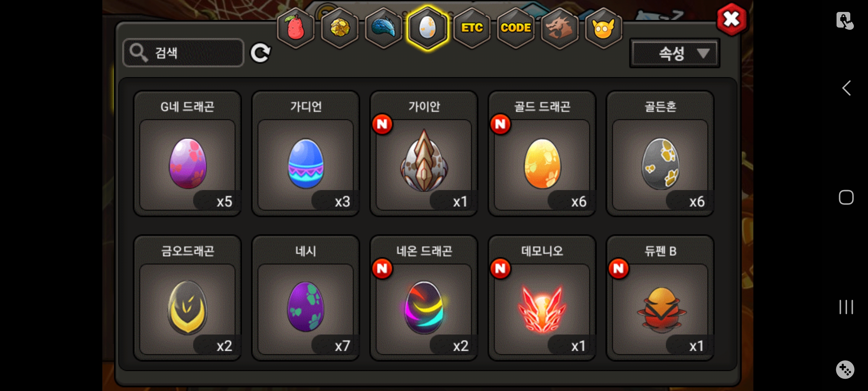The height and width of the screenshot is (391, 868).
Task: Pick the 네온 드래곤 neon egg
Action: (x=424, y=298)
